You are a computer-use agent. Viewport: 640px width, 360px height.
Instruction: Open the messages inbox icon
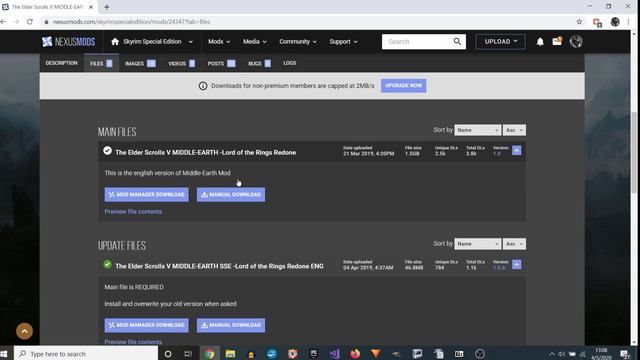click(x=557, y=41)
